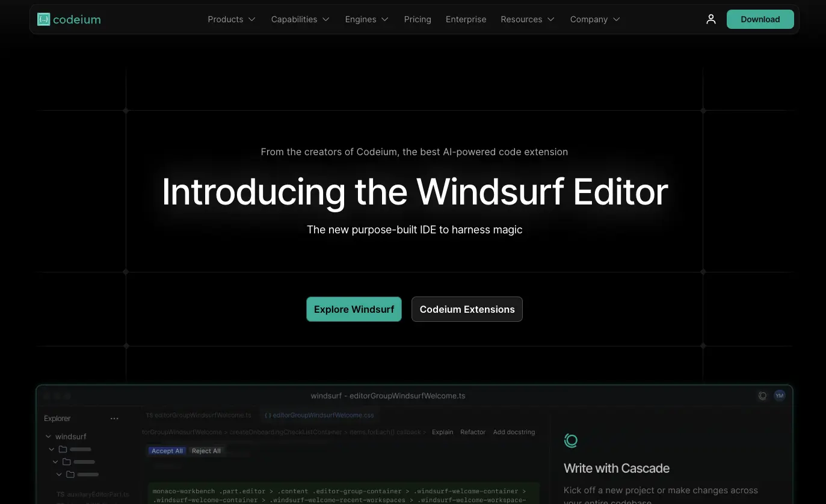
Task: Collapse the windsurf root folder
Action: pyautogui.click(x=48, y=437)
